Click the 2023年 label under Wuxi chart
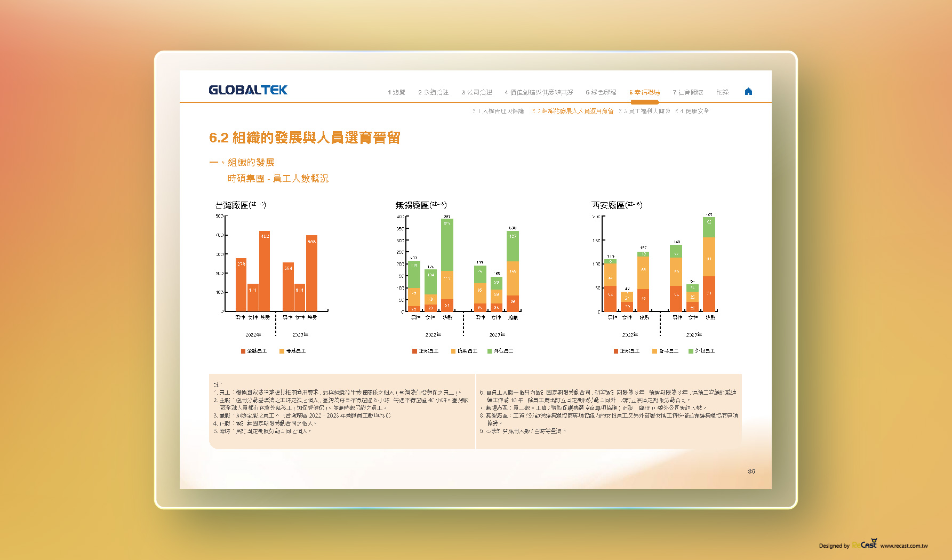 tap(497, 335)
